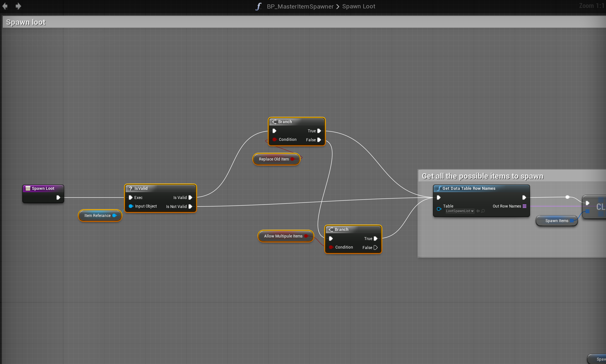Click the Item Referance object output pin
Viewport: 606px width, 364px height.
pos(114,215)
